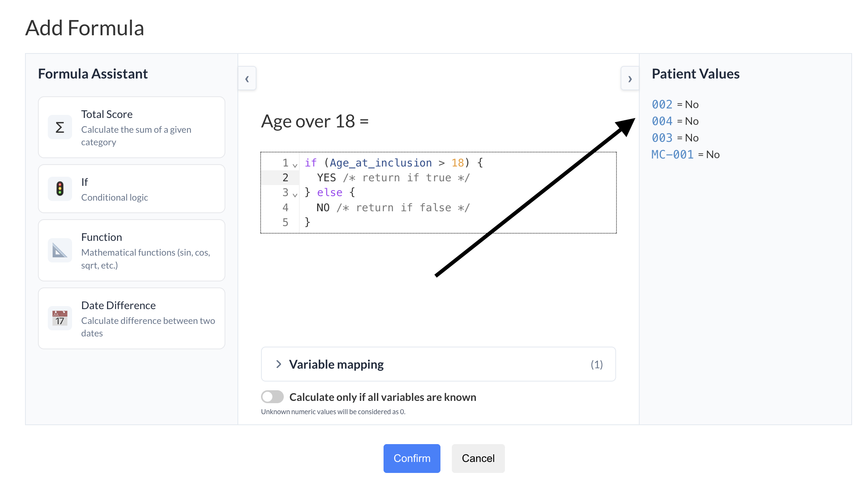Image resolution: width=868 pixels, height=490 pixels.
Task: Click the traffic light If icon
Action: (x=60, y=189)
